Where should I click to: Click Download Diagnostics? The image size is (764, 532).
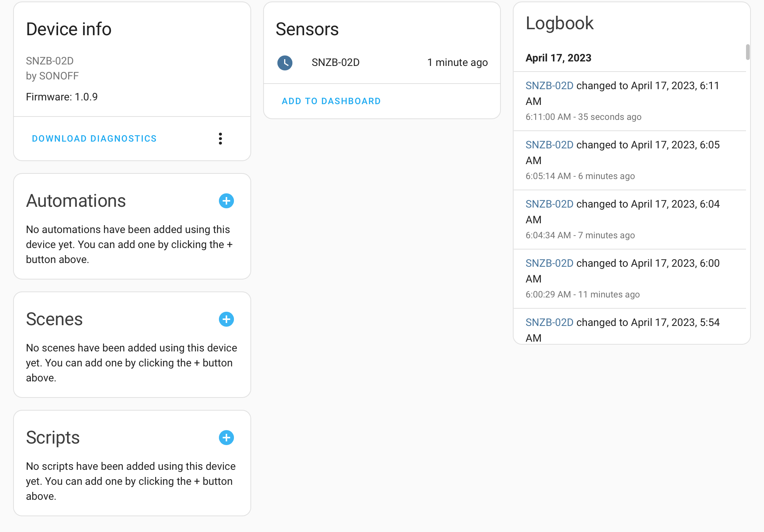click(94, 138)
